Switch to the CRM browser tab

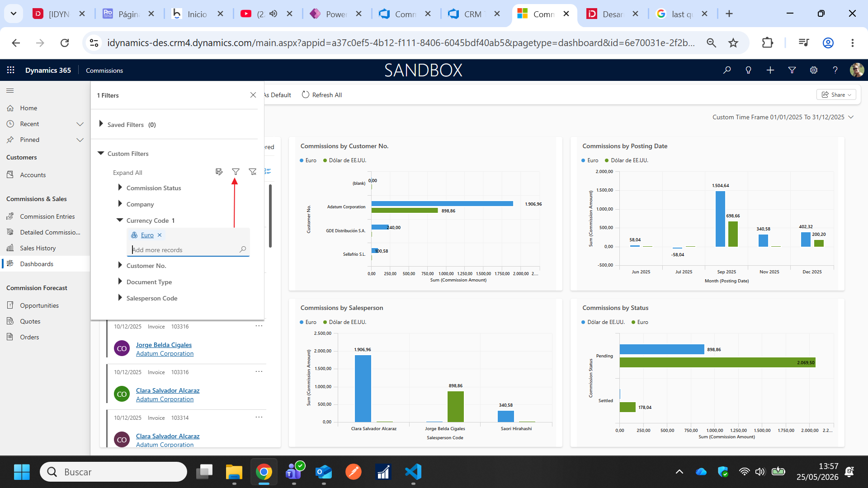474,14
